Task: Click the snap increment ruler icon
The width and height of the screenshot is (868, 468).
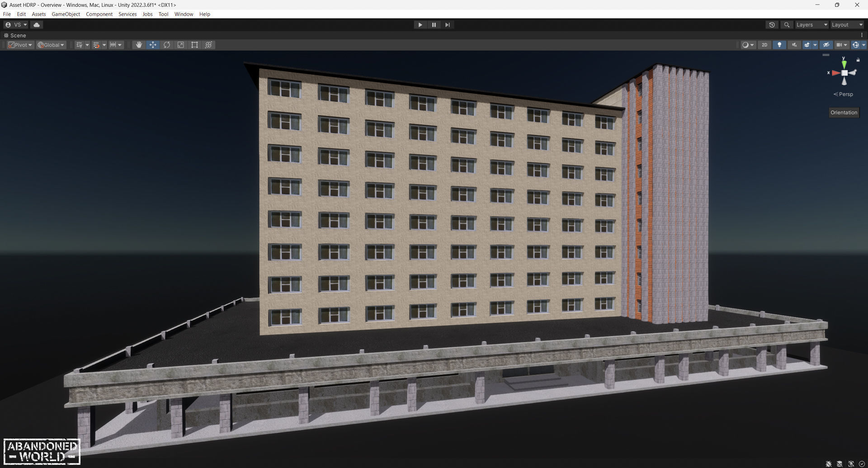Action: click(113, 45)
